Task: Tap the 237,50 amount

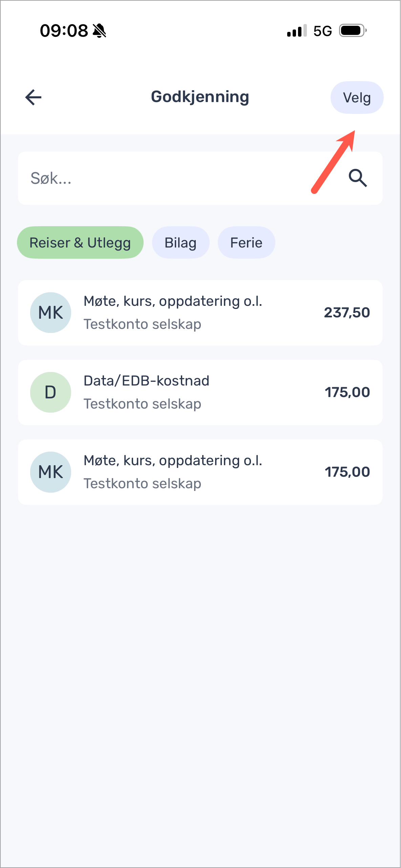Action: pyautogui.click(x=347, y=313)
